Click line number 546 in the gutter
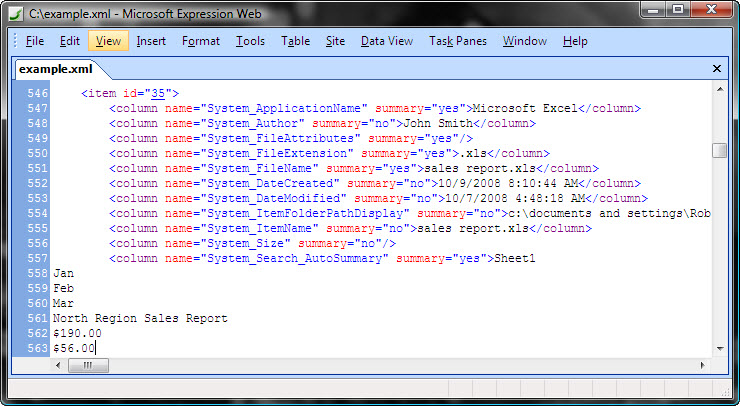This screenshot has height=406, width=740. pos(37,93)
